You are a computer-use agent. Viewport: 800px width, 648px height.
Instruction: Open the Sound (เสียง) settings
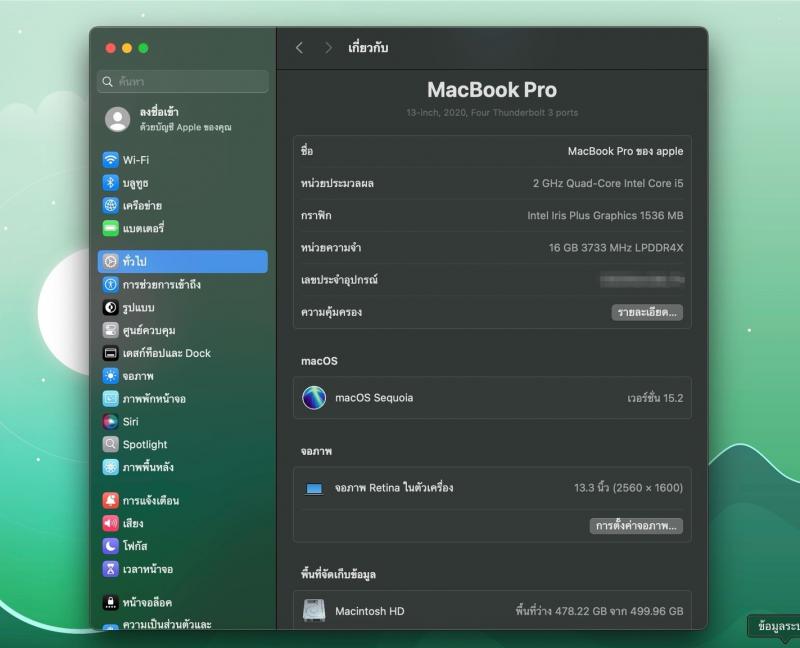(x=183, y=523)
